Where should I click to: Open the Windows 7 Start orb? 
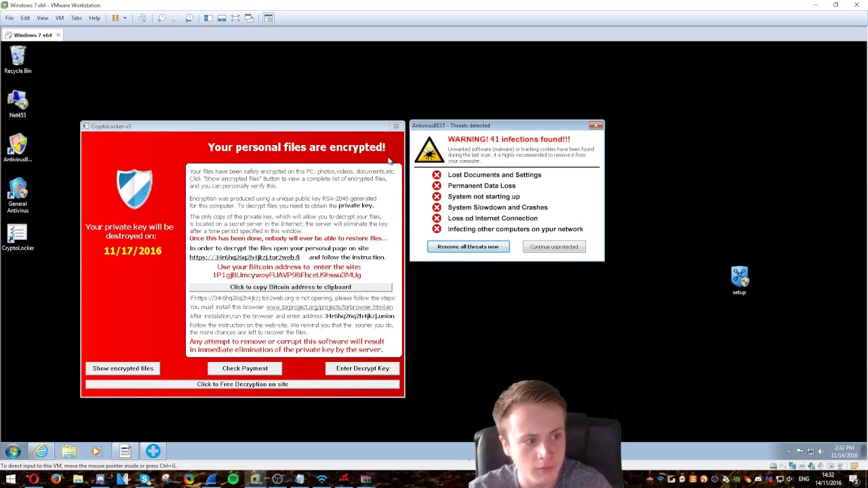pyautogui.click(x=12, y=451)
